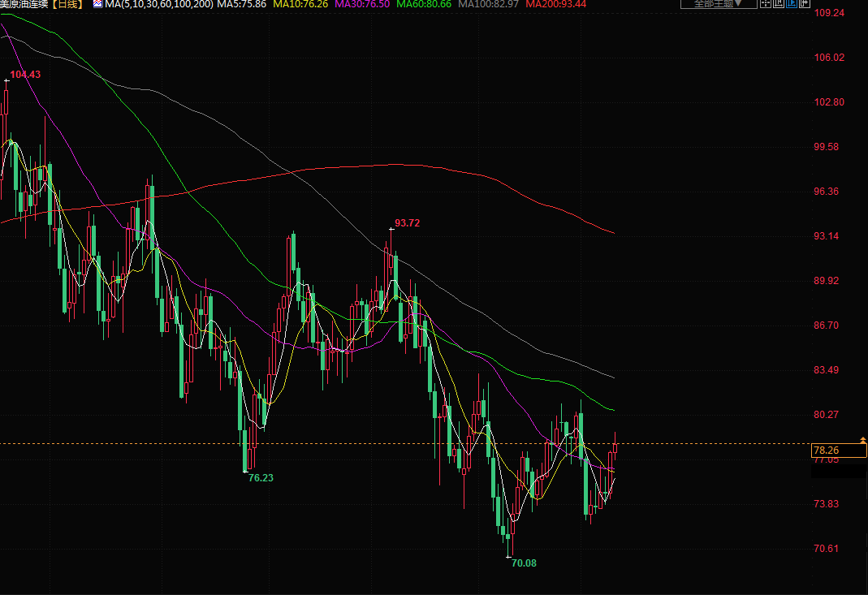Click the second square toolbar icon at top right
Screen dimensions: 868x595
(x=779, y=4)
